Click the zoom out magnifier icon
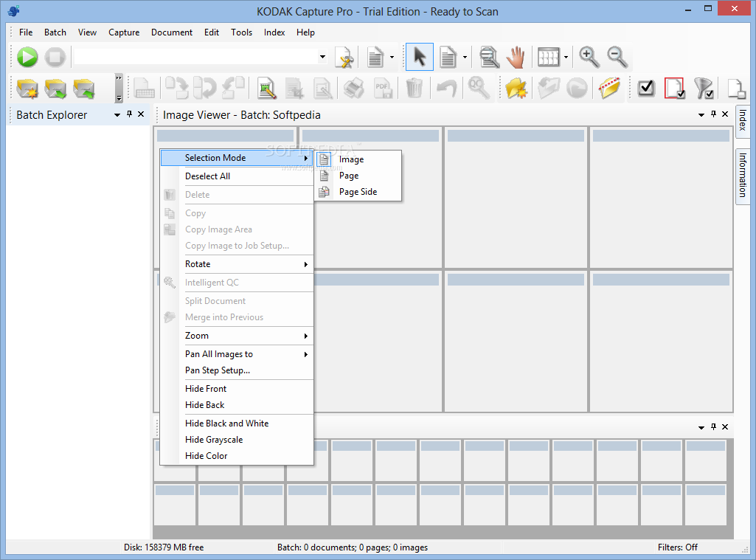The image size is (756, 560). 617,57
